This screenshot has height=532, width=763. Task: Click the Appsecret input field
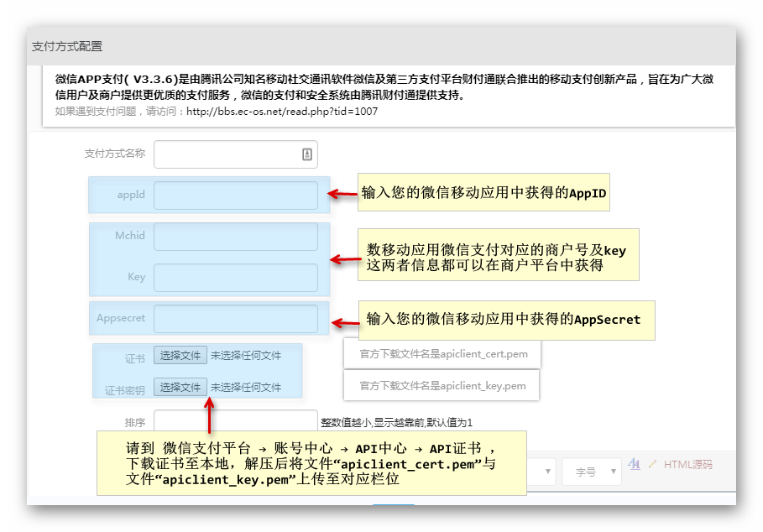[236, 319]
